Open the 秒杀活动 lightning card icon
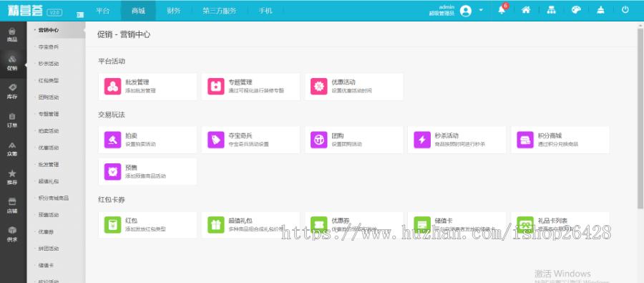Viewport: 644px width, 283px height. 422,140
